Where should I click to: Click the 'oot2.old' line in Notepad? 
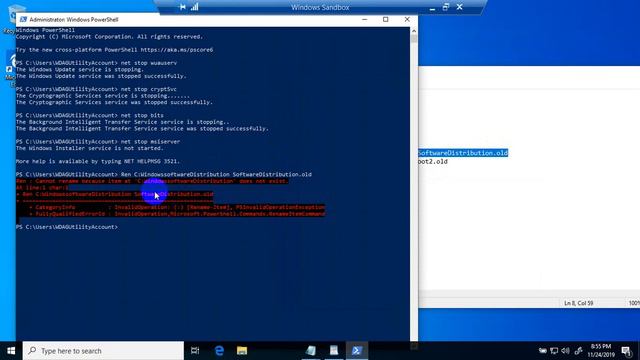[x=433, y=162]
